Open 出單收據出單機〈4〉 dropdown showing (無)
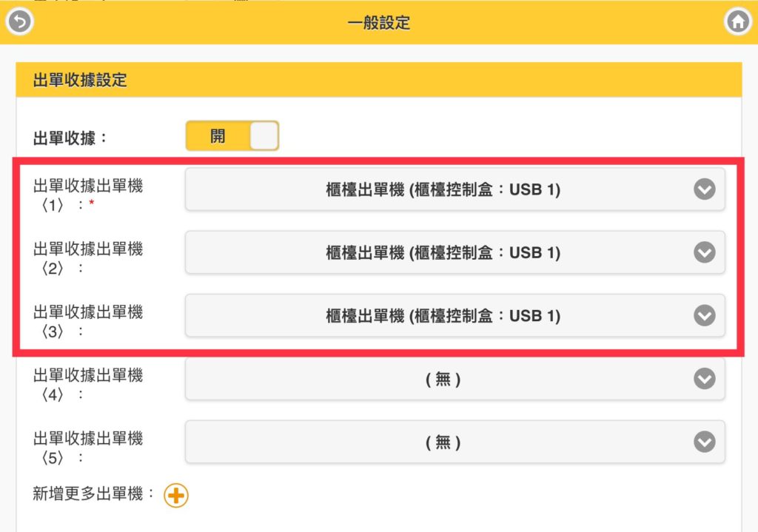758x532 pixels. [455, 378]
